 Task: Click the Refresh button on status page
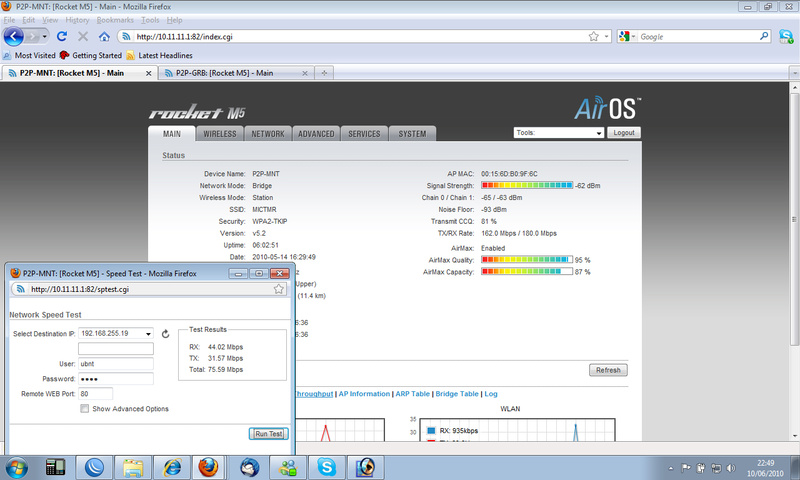[608, 370]
